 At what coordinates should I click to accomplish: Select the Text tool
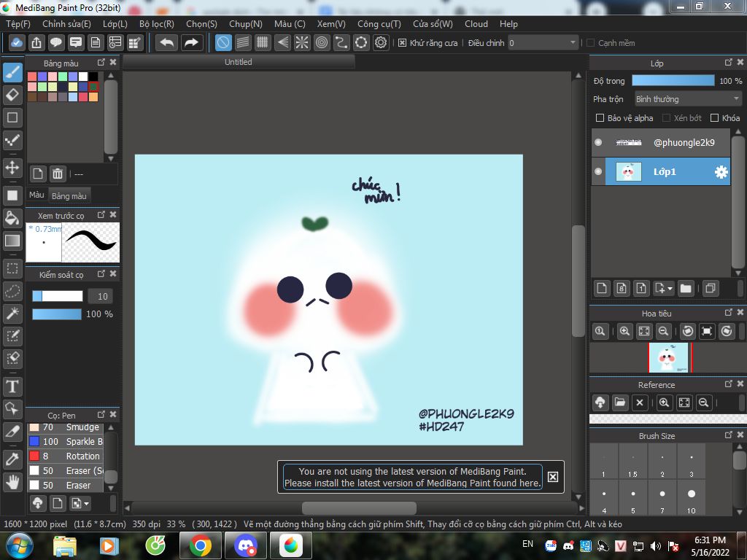(x=12, y=386)
